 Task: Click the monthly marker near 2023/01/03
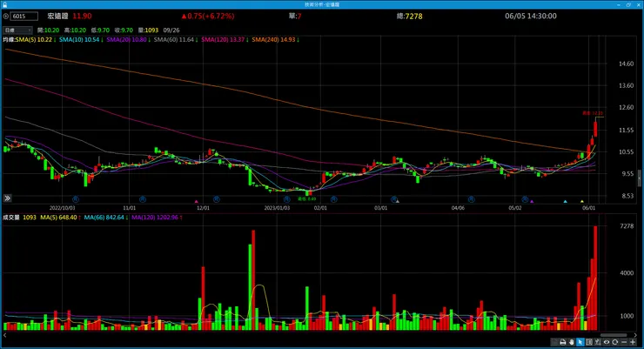pyautogui.click(x=286, y=199)
